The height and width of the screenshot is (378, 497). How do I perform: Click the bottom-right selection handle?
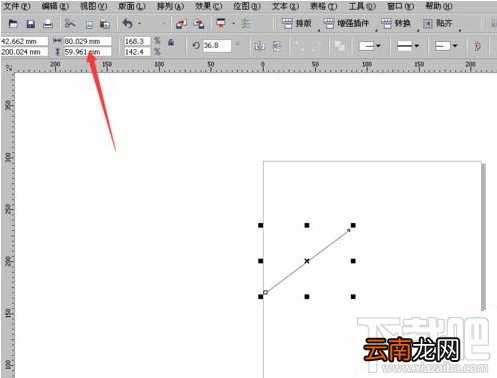click(353, 297)
